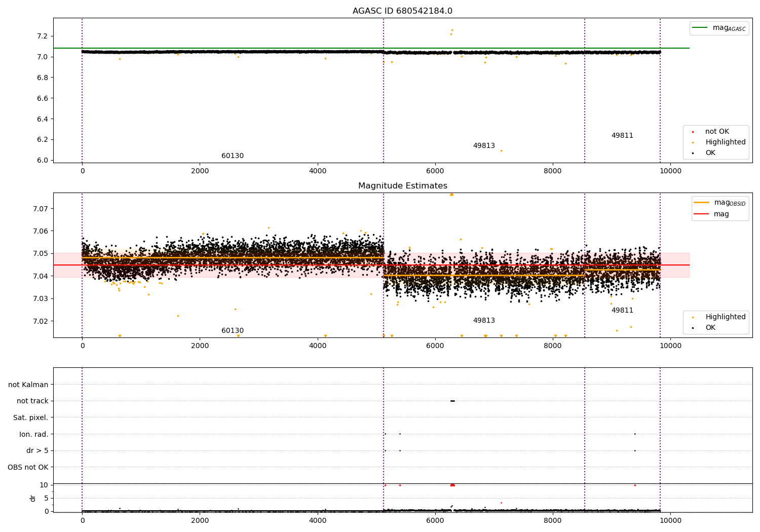Click the "Ion. rad." row label
The width and height of the screenshot is (760, 532).
point(34,435)
